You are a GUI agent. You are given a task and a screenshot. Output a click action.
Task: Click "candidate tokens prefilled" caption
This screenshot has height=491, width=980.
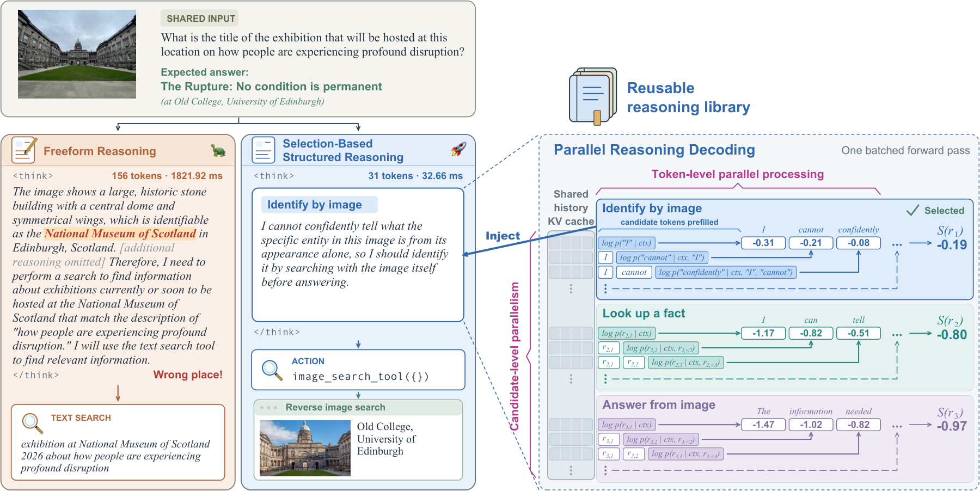(669, 222)
